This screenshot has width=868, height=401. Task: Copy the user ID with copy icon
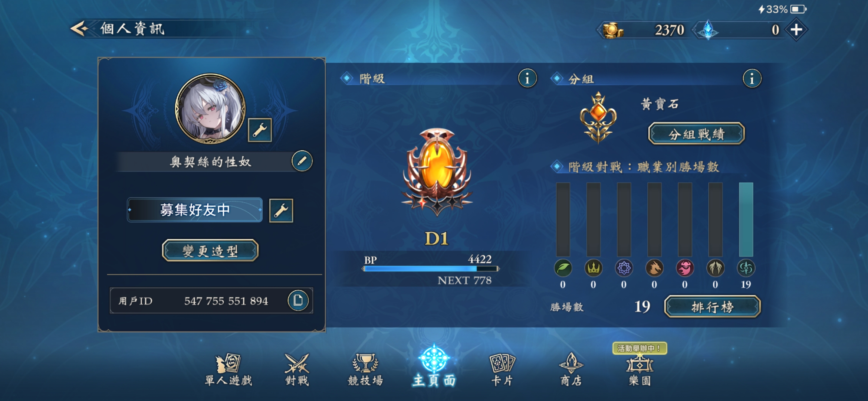click(298, 300)
